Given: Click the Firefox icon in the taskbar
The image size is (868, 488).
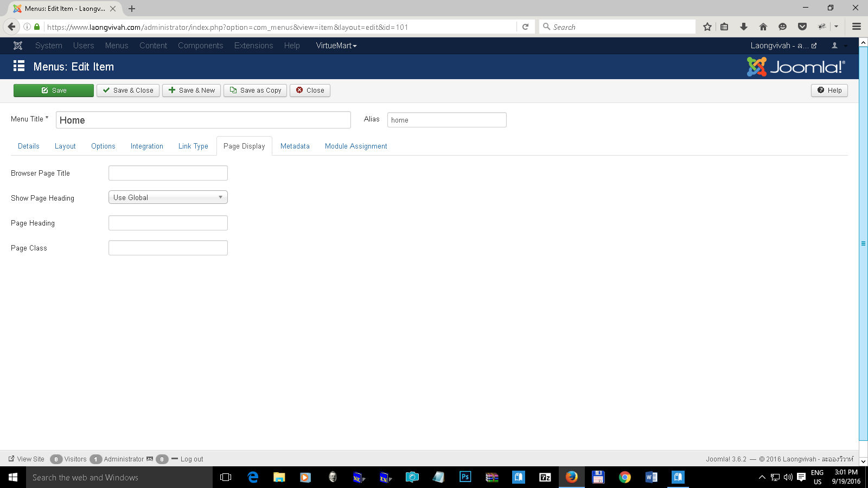Looking at the screenshot, I should pos(571,477).
